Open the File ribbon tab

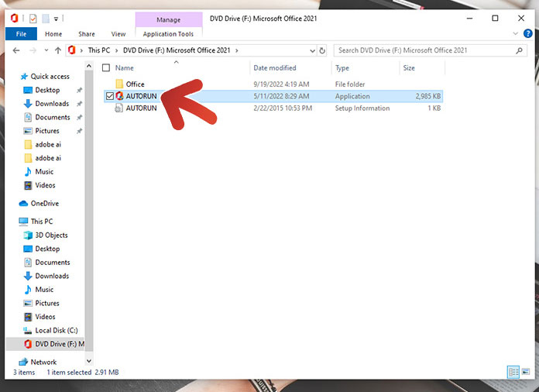pos(21,34)
